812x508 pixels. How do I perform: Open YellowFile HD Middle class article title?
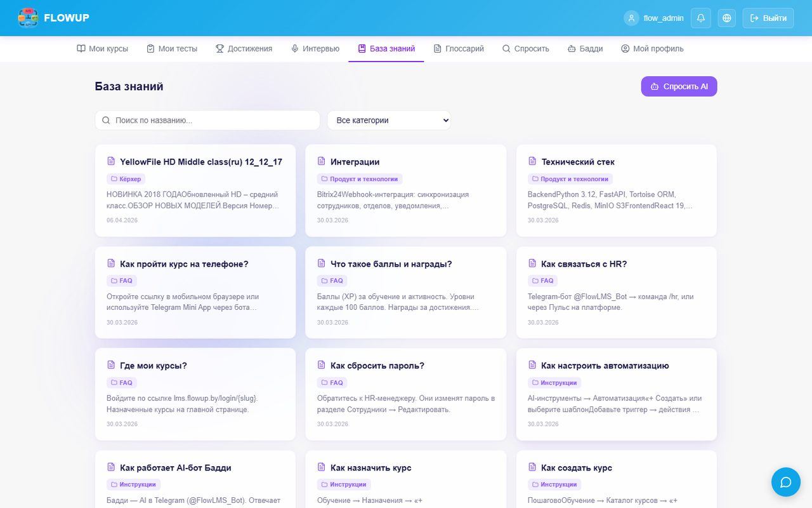pos(201,162)
